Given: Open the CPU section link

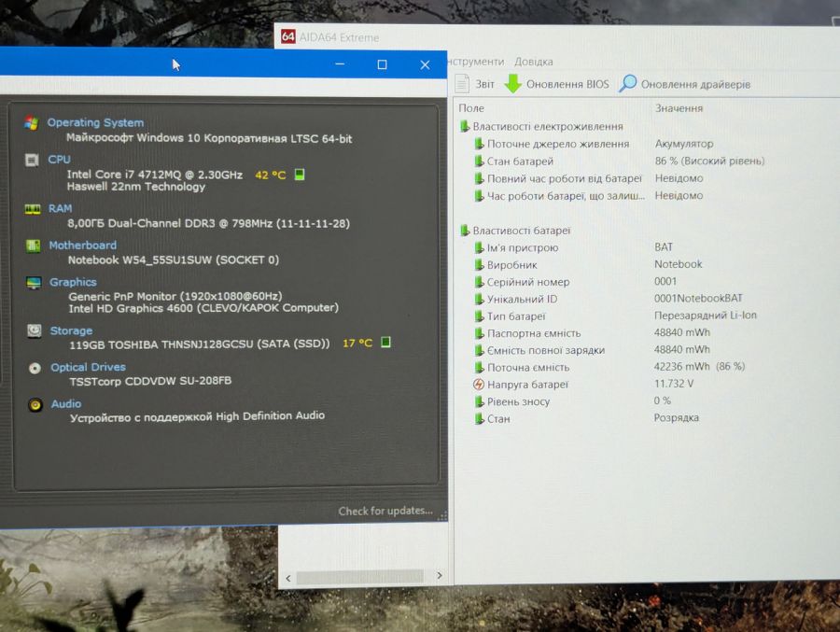Looking at the screenshot, I should click(x=59, y=160).
